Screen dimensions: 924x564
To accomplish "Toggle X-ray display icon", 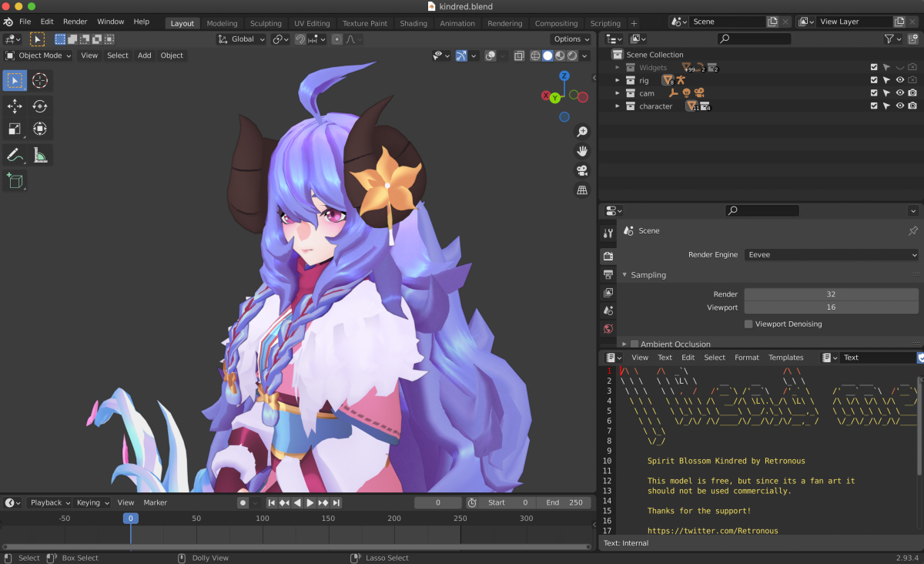I will point(518,55).
